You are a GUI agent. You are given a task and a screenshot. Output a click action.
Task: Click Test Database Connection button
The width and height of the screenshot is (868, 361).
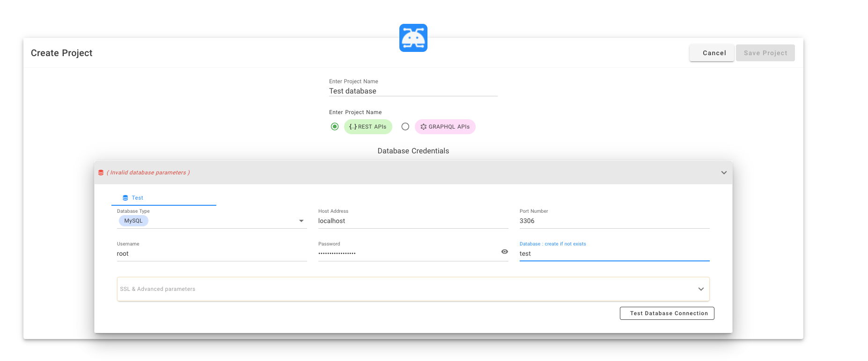click(667, 313)
